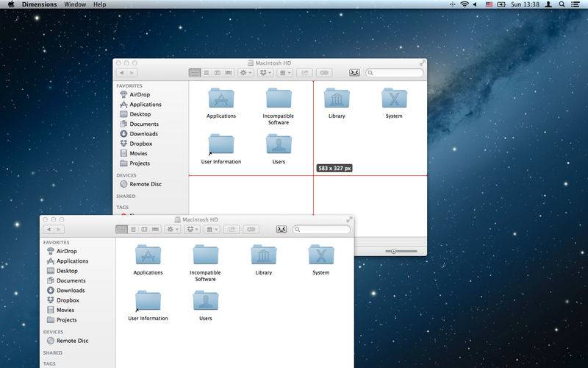Open the Window menu
The image size is (588, 368).
pos(75,4)
